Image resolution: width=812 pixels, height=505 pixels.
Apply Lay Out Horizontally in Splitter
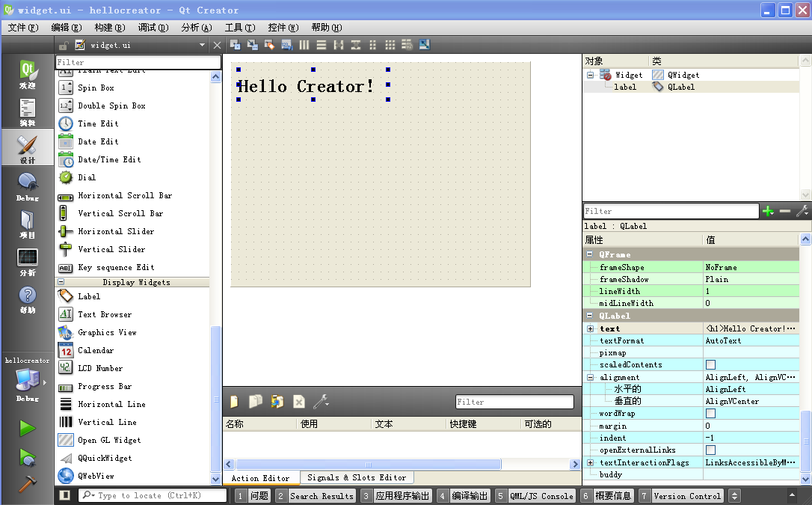pyautogui.click(x=339, y=45)
